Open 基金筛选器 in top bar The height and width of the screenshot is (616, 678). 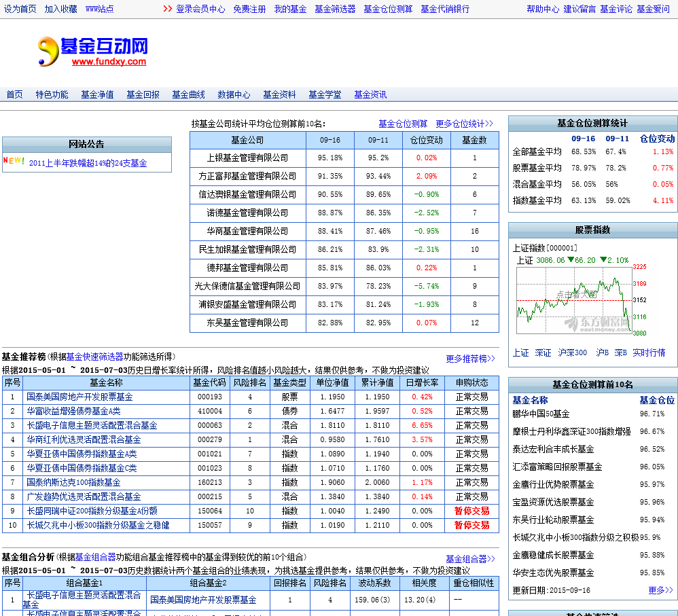335,9
